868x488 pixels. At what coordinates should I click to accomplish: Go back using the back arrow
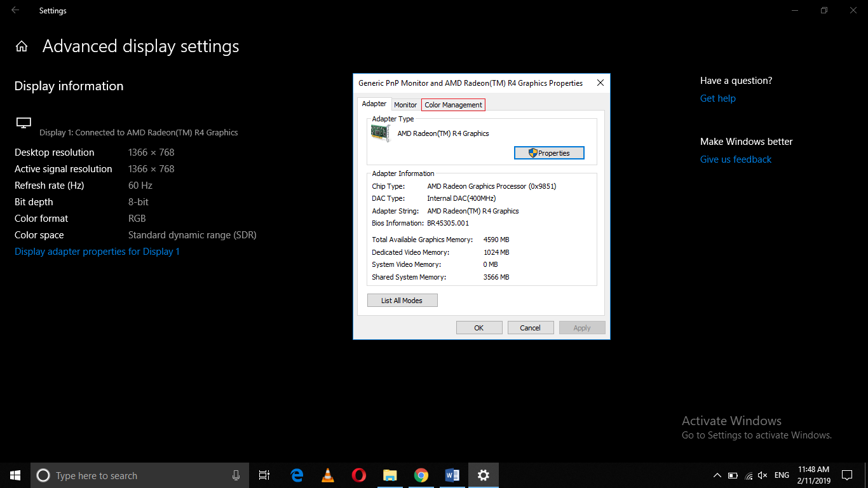(15, 10)
